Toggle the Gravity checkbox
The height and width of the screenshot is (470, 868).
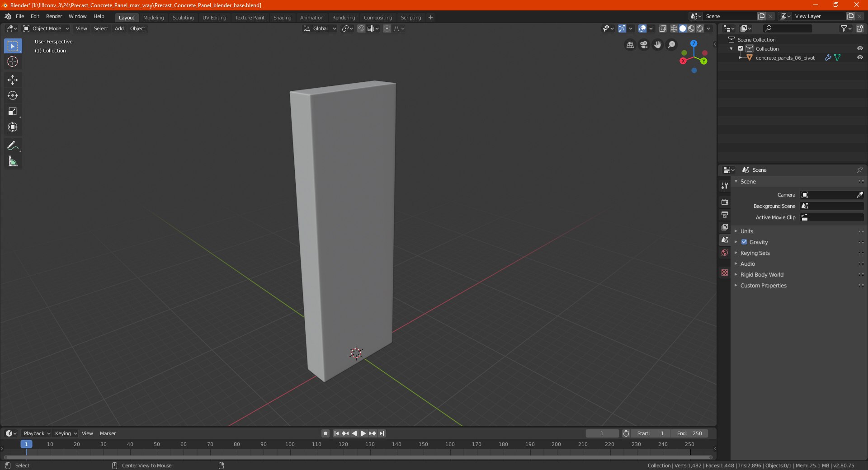(x=744, y=242)
